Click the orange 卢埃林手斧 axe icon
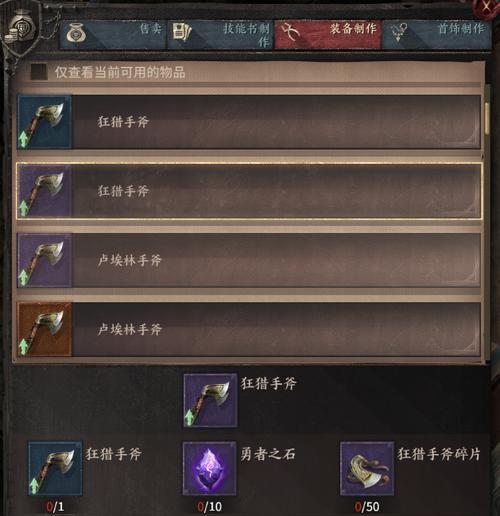500x516 pixels. click(45, 329)
